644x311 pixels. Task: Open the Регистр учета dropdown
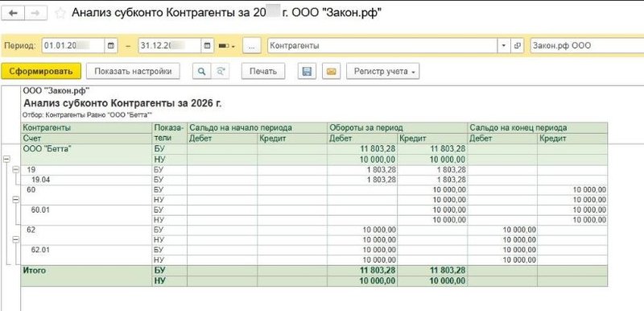click(383, 71)
